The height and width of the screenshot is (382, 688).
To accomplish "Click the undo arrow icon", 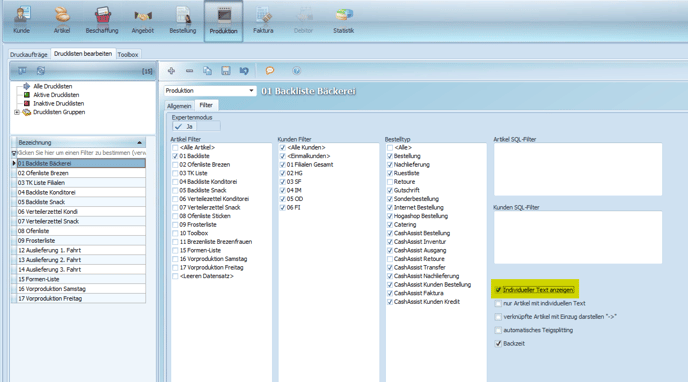I will [x=244, y=71].
